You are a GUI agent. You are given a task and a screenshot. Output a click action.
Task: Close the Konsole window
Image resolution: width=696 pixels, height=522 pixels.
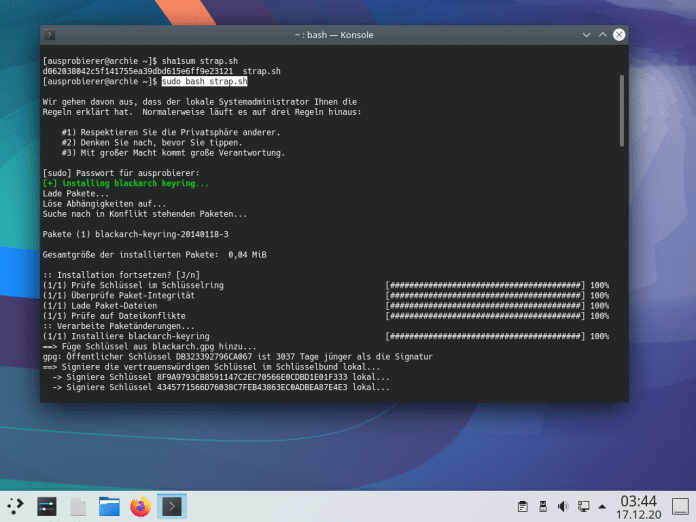pos(619,35)
